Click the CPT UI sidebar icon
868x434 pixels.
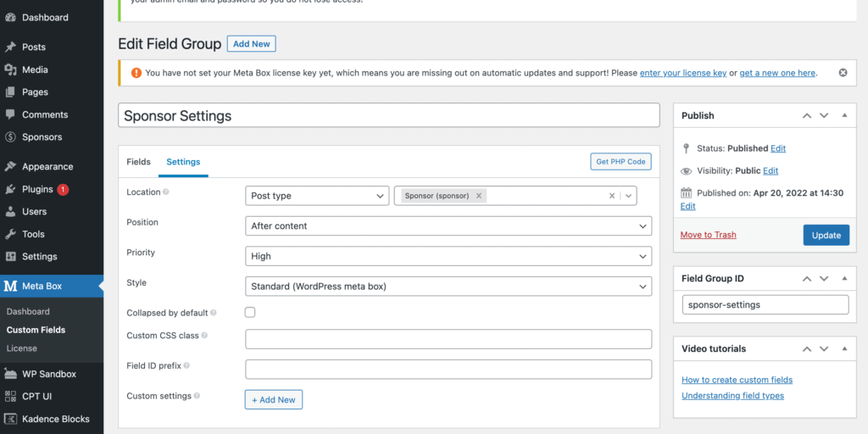11,396
